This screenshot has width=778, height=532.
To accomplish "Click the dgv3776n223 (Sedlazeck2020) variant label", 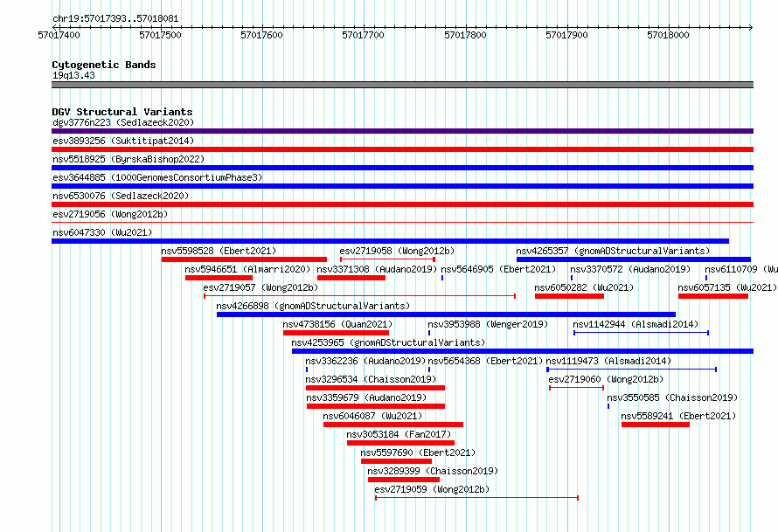I will pyautogui.click(x=123, y=122).
